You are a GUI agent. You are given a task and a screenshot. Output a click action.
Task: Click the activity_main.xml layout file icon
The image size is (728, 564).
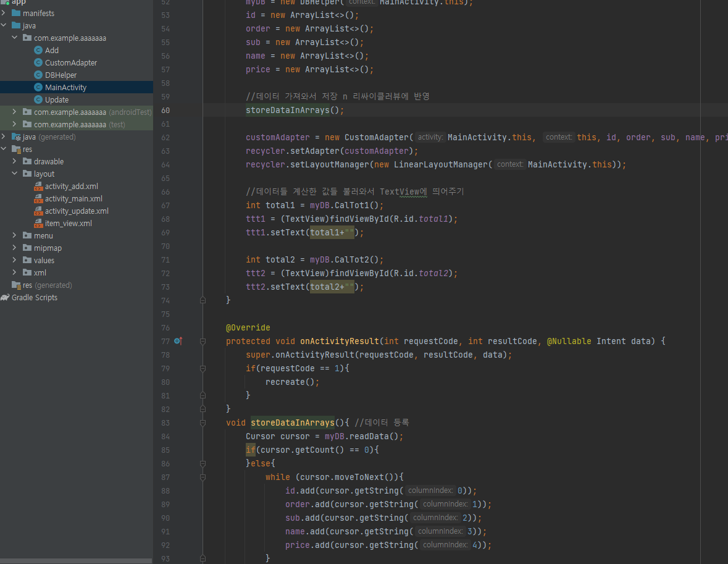pos(38,199)
